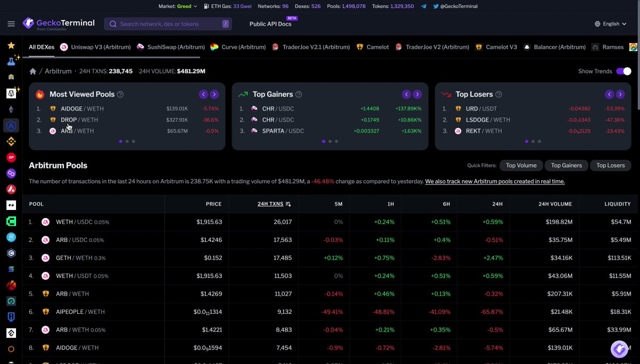Select the red Avalanche network icon

coord(11,190)
